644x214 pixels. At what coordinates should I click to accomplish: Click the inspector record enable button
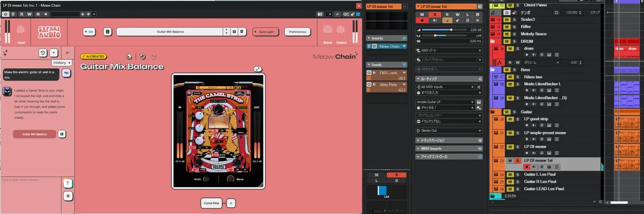(x=422, y=20)
